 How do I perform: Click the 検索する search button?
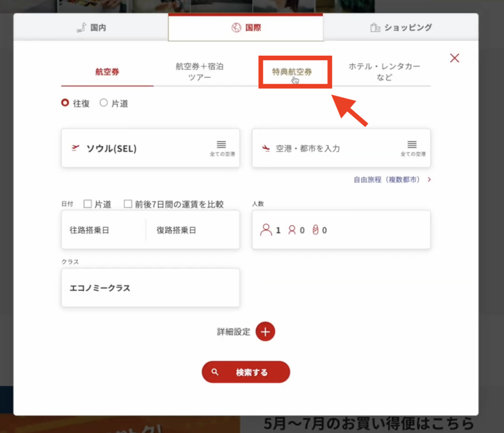[x=246, y=372]
